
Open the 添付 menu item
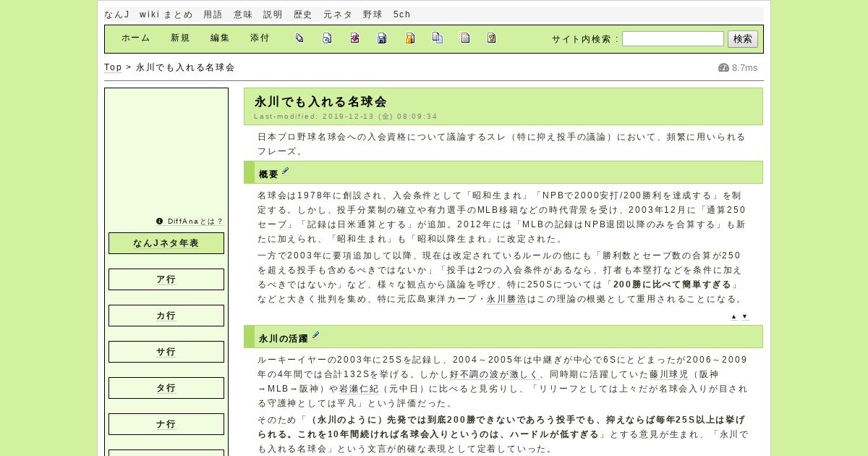(x=260, y=38)
